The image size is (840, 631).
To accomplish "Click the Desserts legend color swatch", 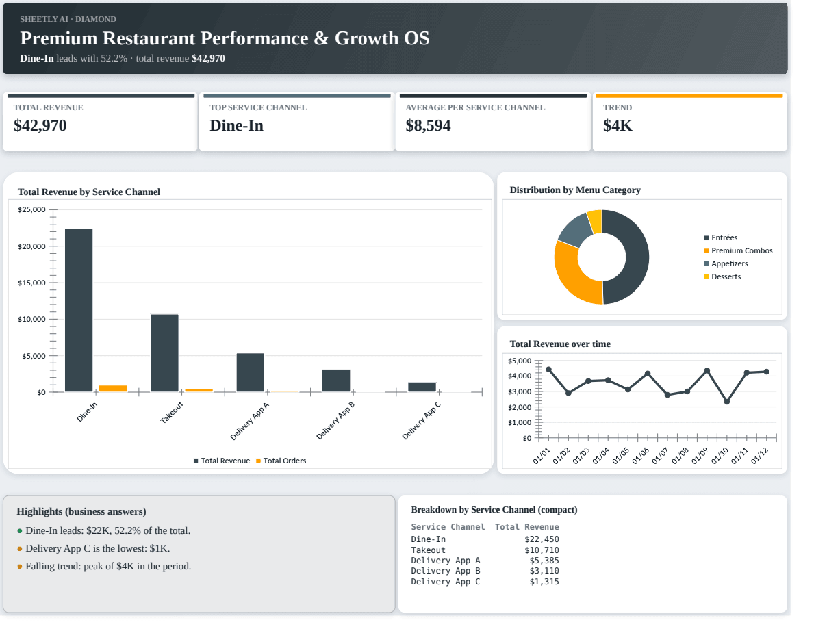I will [x=707, y=276].
